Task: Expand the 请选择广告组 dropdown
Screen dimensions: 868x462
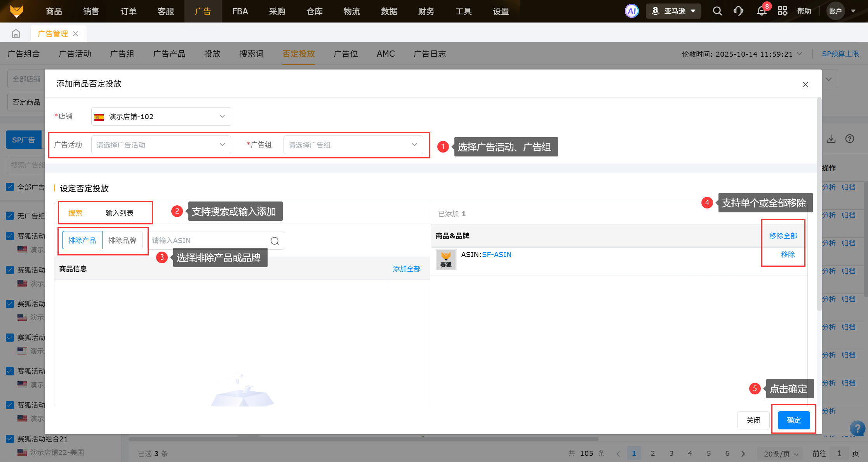Action: pos(353,145)
